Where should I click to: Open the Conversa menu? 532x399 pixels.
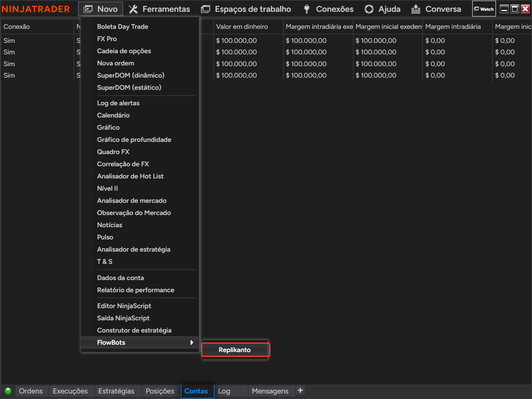click(x=436, y=9)
